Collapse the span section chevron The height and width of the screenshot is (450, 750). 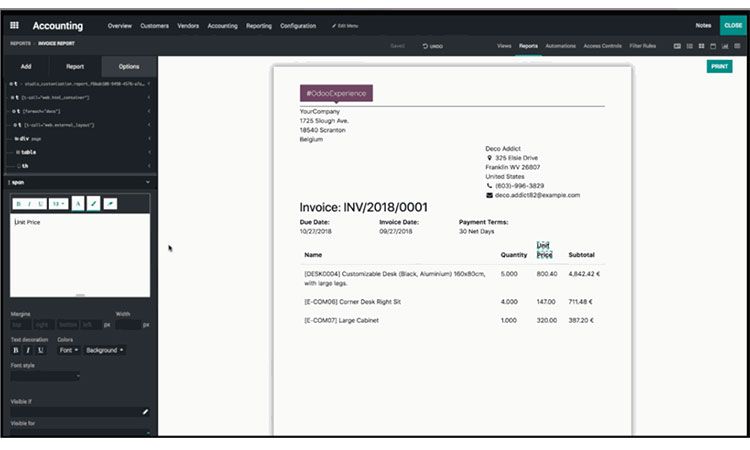(x=148, y=182)
